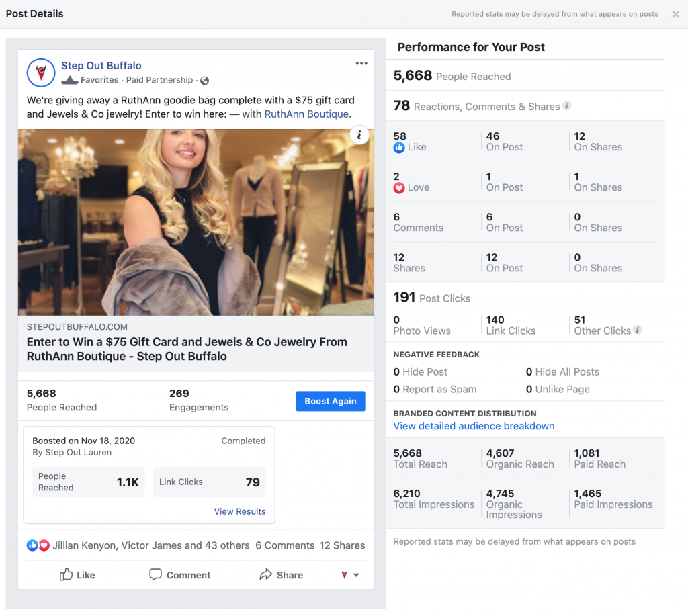Screen dimensions: 688x616
Task: Click 5,668 People Reached under the post
Action: (62, 400)
